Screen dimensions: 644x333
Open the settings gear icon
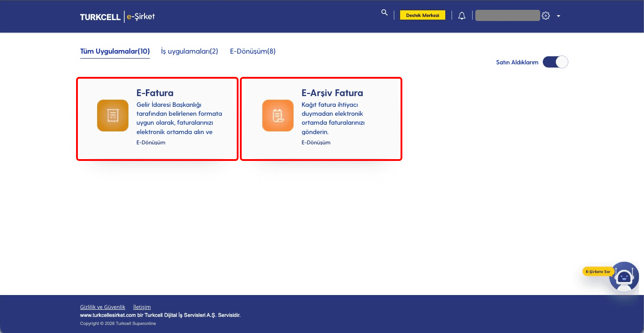[x=546, y=16]
